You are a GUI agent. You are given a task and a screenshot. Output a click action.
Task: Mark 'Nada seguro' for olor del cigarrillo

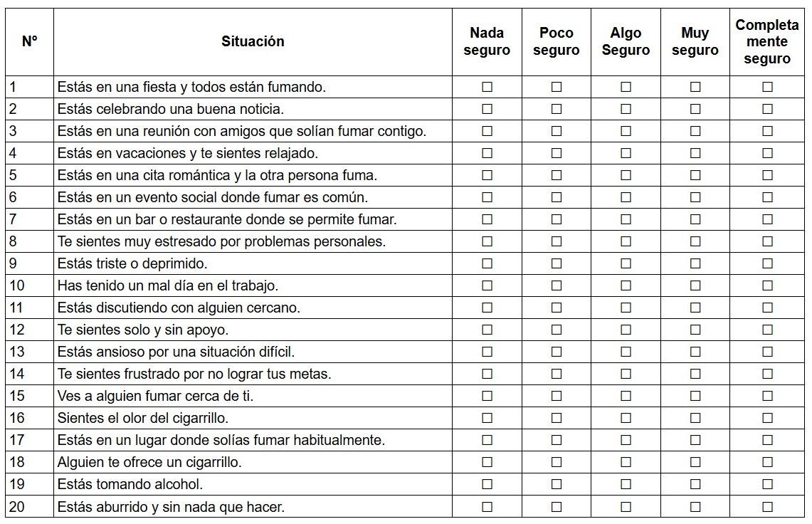pyautogui.click(x=487, y=418)
